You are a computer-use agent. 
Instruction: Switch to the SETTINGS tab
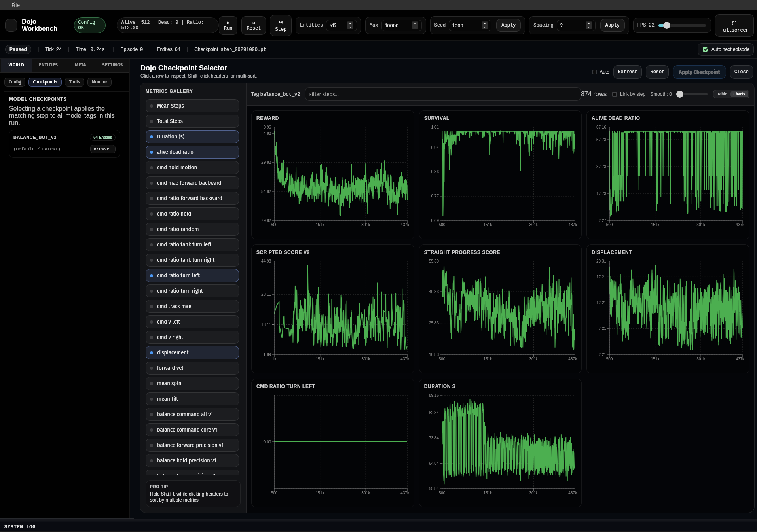click(112, 65)
